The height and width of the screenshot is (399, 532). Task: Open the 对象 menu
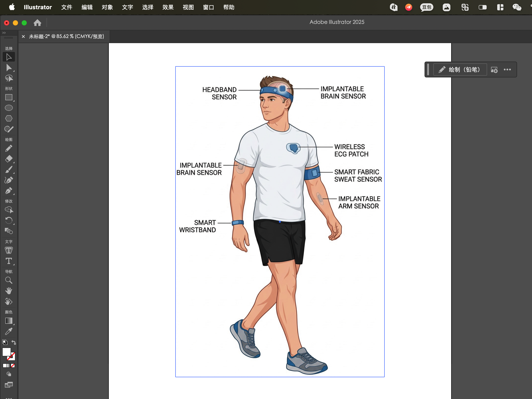107,7
